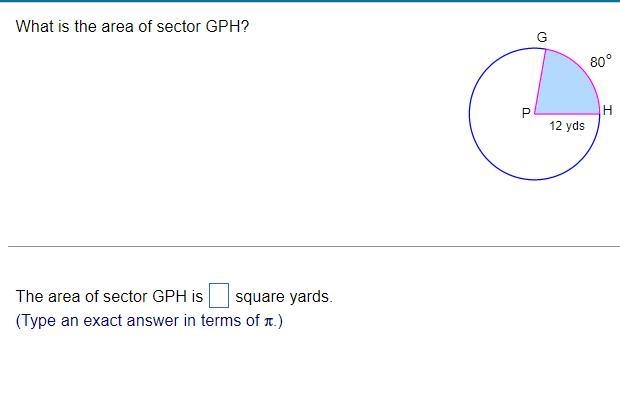Click the "12 yds" radius label
Screen dimensions: 620x397
[x=567, y=126]
